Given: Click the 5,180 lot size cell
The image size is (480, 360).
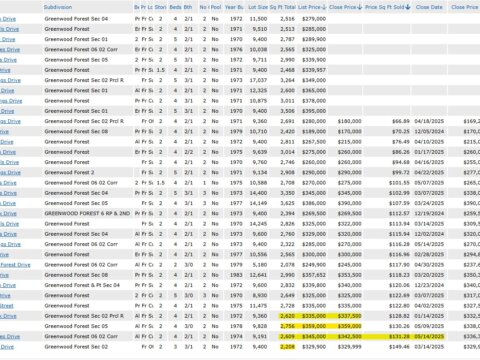Looking at the screenshot, I should [x=260, y=265].
